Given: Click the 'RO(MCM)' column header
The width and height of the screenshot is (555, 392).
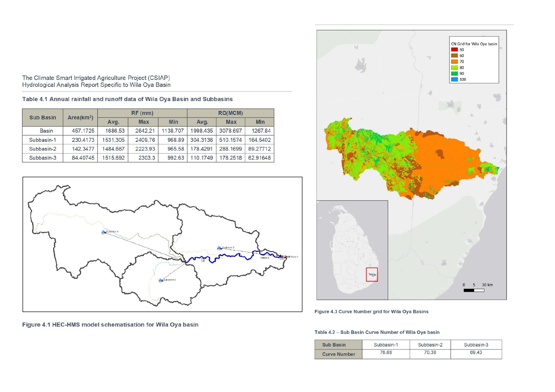Looking at the screenshot, I should point(231,113).
